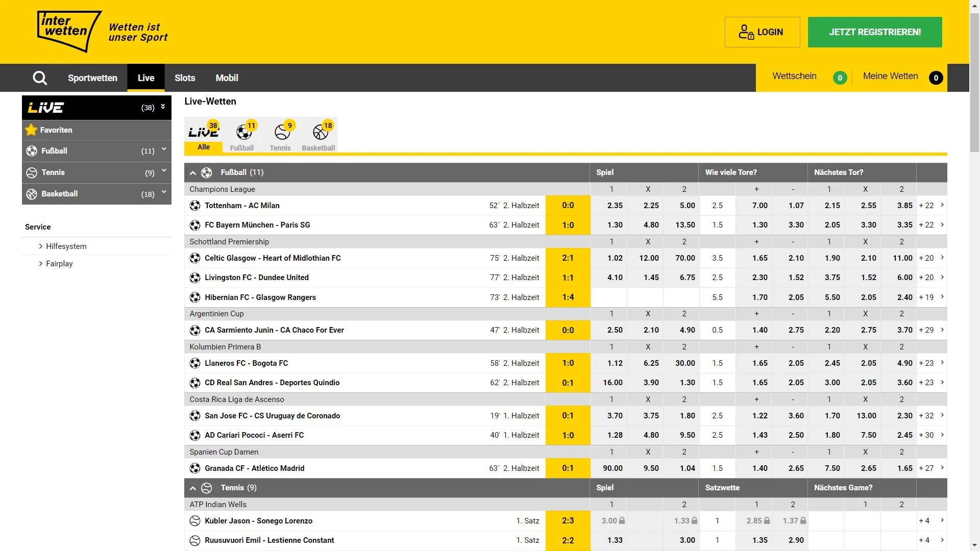This screenshot has height=551, width=980.
Task: Select the Live Alle filter icon
Action: 204,135
